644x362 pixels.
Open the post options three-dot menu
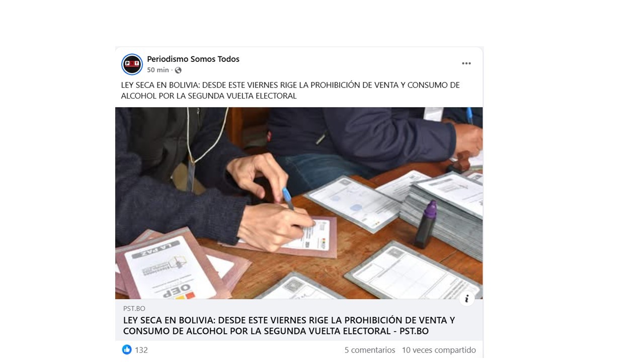[x=466, y=63]
